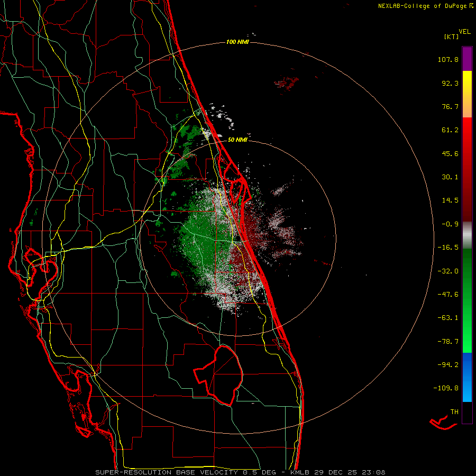Click the -0.9 velocity scale value
The width and height of the screenshot is (476, 476).
click(x=450, y=224)
